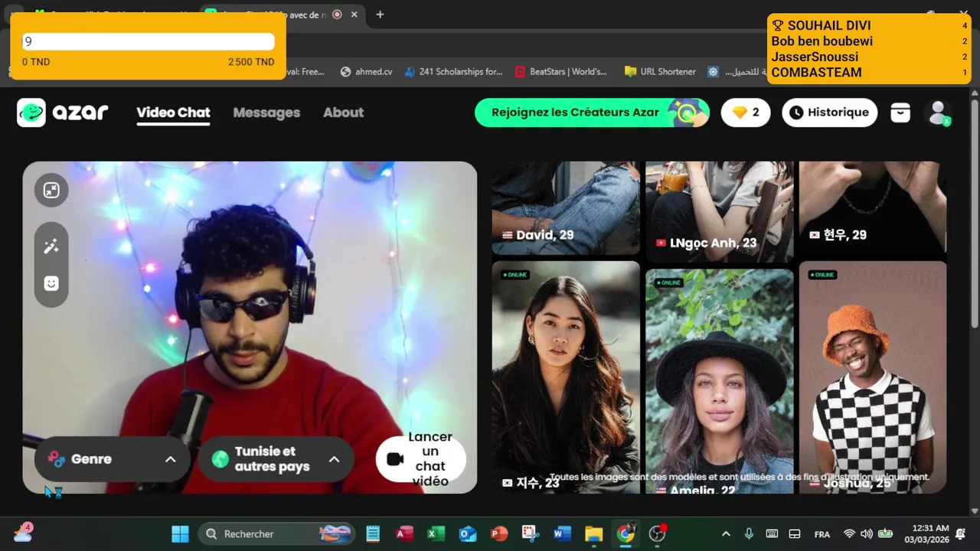Click Bob ben boubewi leaderboard entry
Screen dimensions: 980x551
[869, 41]
